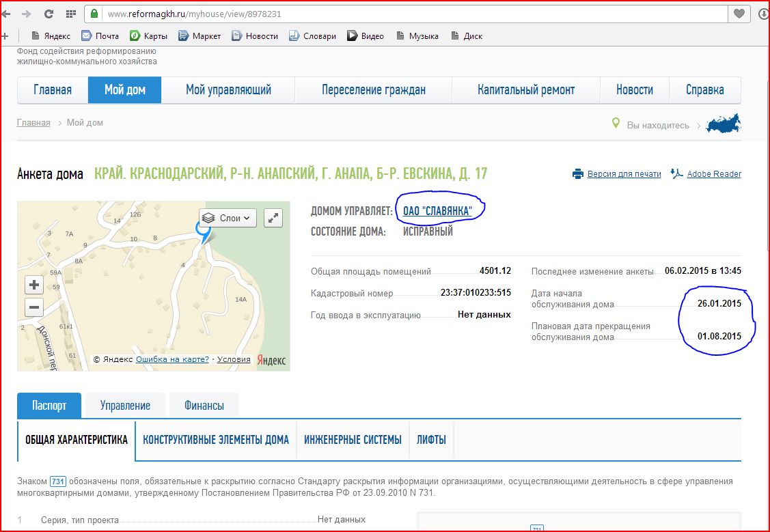Click the Russia map location icon
Screen dimensions: 770x532
coord(723,125)
